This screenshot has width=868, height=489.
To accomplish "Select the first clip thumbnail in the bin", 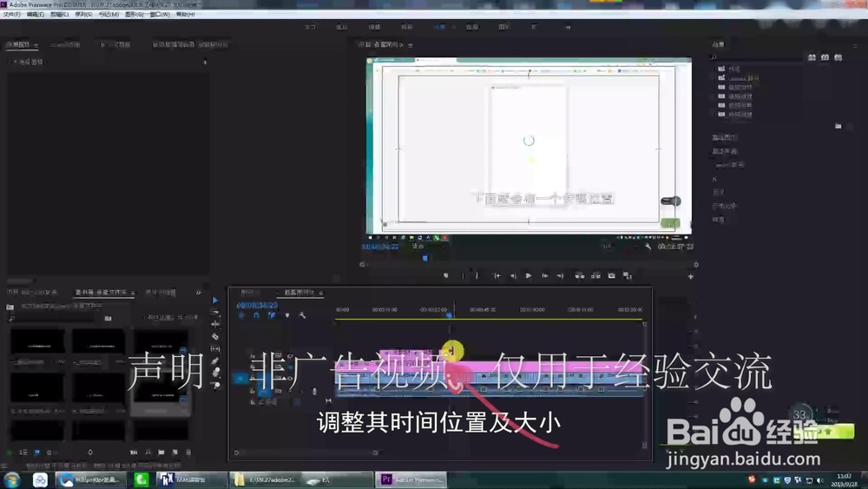I will (x=37, y=341).
